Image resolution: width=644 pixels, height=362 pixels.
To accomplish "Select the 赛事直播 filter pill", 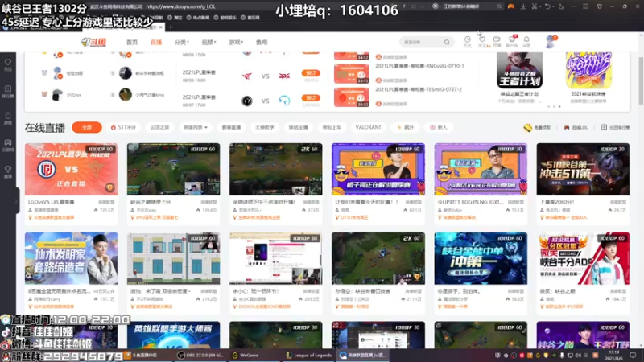I will (x=231, y=127).
